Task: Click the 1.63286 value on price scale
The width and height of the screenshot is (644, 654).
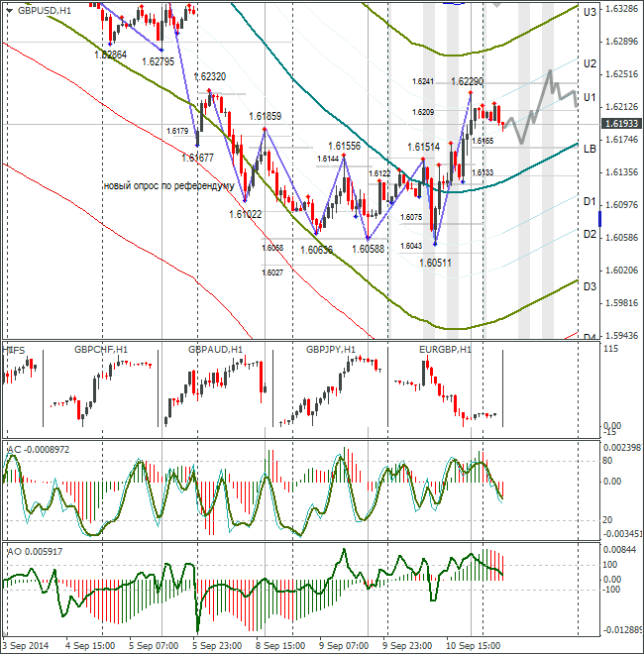Action: pos(622,9)
